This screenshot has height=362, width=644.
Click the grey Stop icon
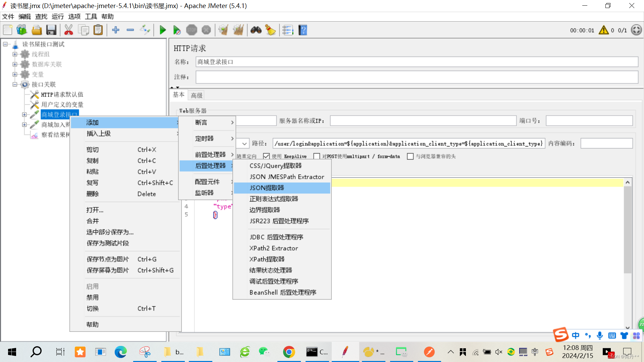coord(192,30)
